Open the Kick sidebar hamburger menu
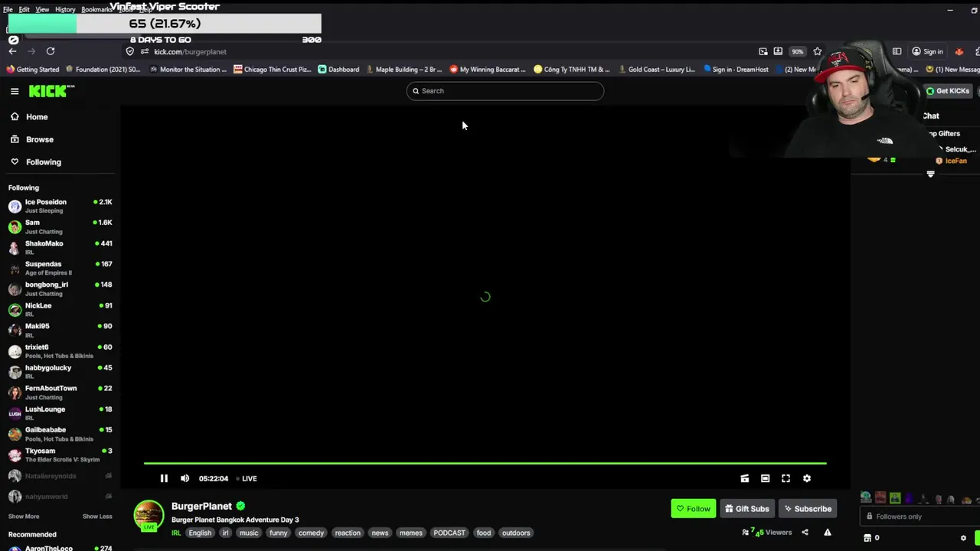 (x=15, y=91)
